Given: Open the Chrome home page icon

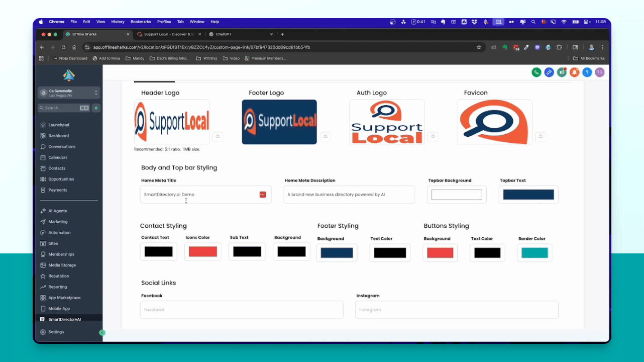Looking at the screenshot, I should tap(74, 47).
